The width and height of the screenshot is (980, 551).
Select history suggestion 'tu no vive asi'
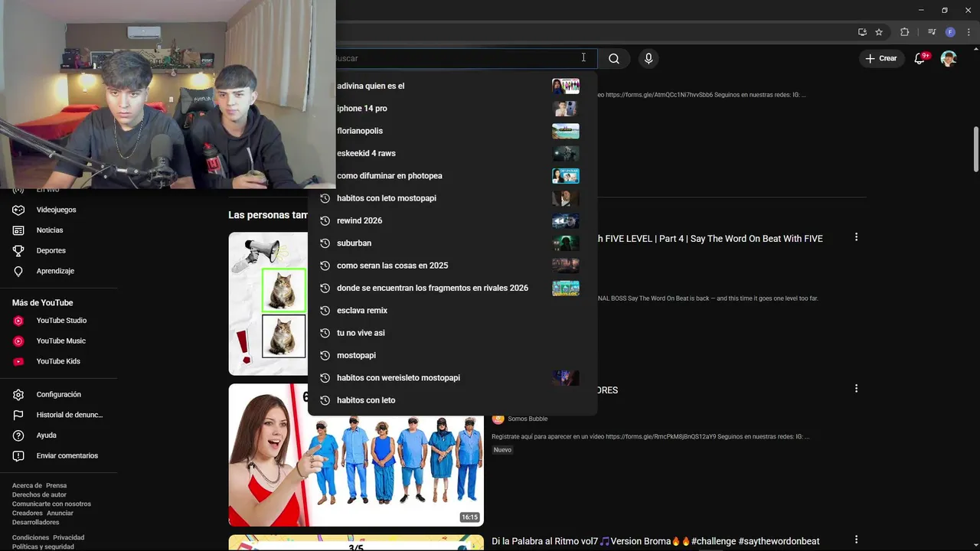pyautogui.click(x=452, y=333)
